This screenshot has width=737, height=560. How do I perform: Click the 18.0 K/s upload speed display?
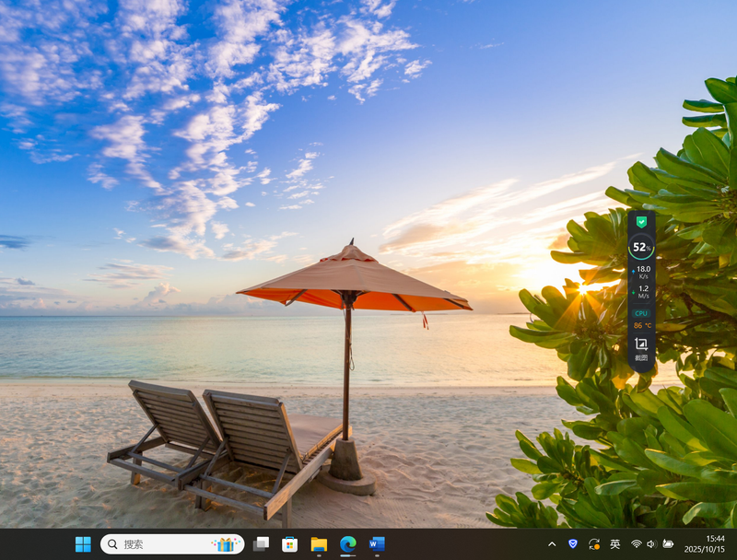coord(641,271)
